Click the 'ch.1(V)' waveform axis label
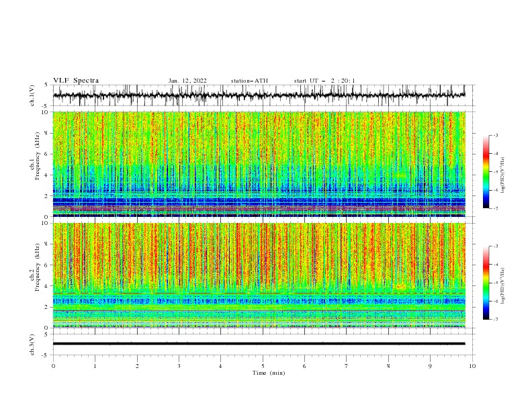532x411 pixels. [x=32, y=95]
